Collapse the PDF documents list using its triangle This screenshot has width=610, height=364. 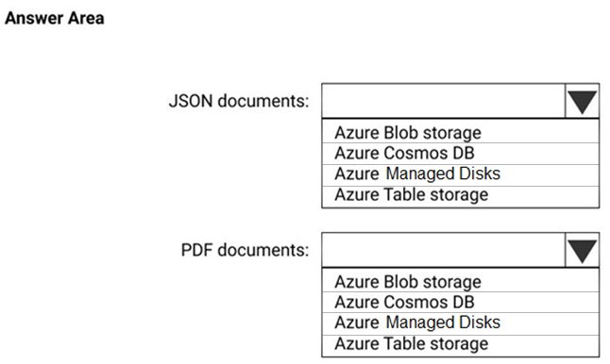tap(582, 250)
